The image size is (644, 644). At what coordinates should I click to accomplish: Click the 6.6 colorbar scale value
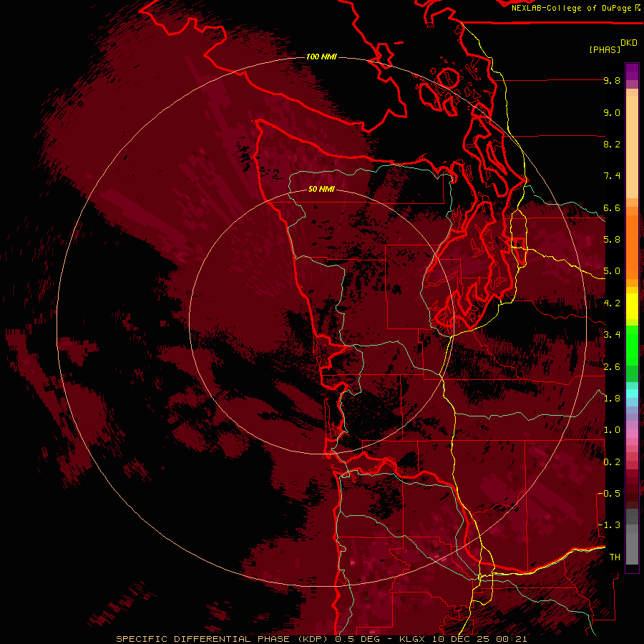(612, 208)
